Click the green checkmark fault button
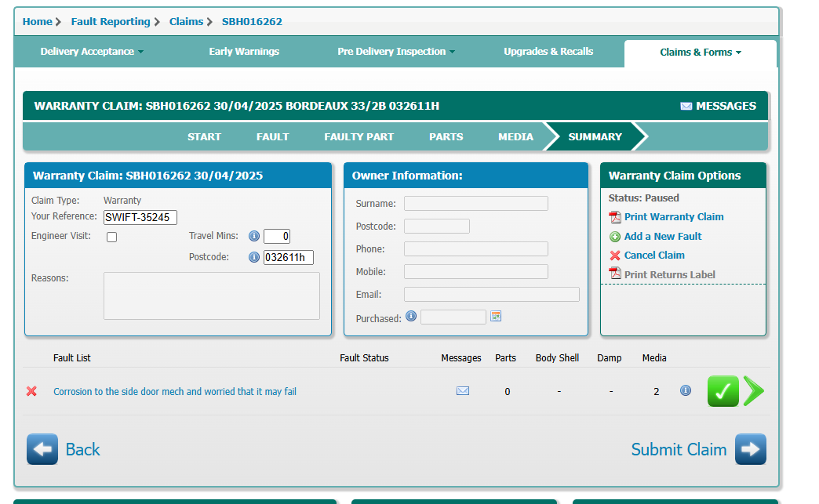This screenshot has width=819, height=504. pos(723,391)
